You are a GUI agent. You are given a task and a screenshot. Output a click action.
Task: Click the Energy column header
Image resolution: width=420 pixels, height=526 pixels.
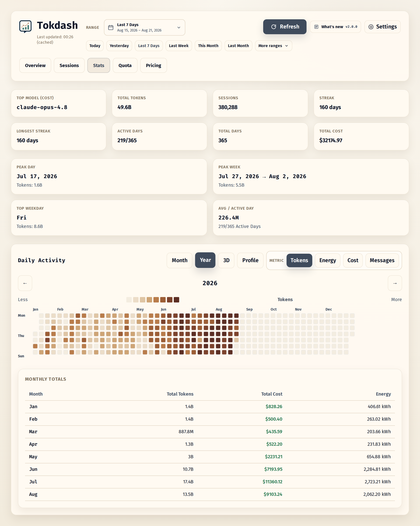(x=383, y=394)
